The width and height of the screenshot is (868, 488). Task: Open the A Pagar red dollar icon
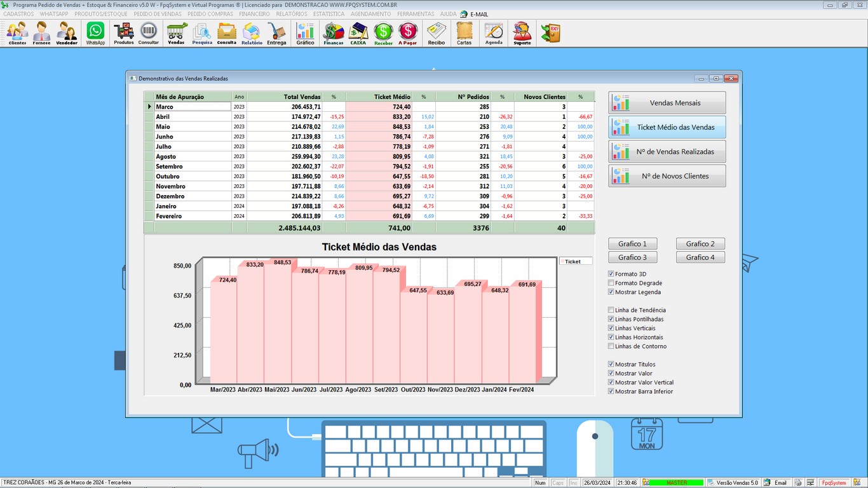pos(408,33)
